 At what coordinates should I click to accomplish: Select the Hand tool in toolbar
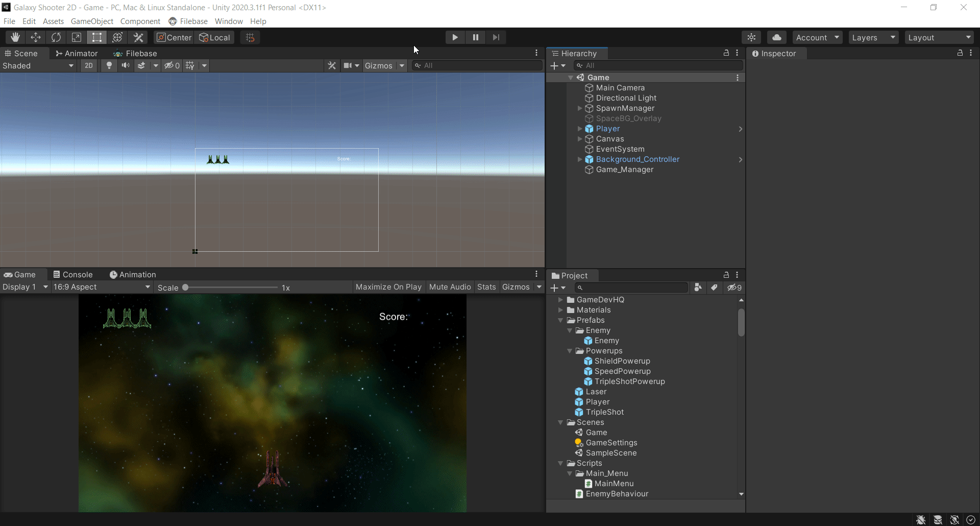pyautogui.click(x=15, y=37)
